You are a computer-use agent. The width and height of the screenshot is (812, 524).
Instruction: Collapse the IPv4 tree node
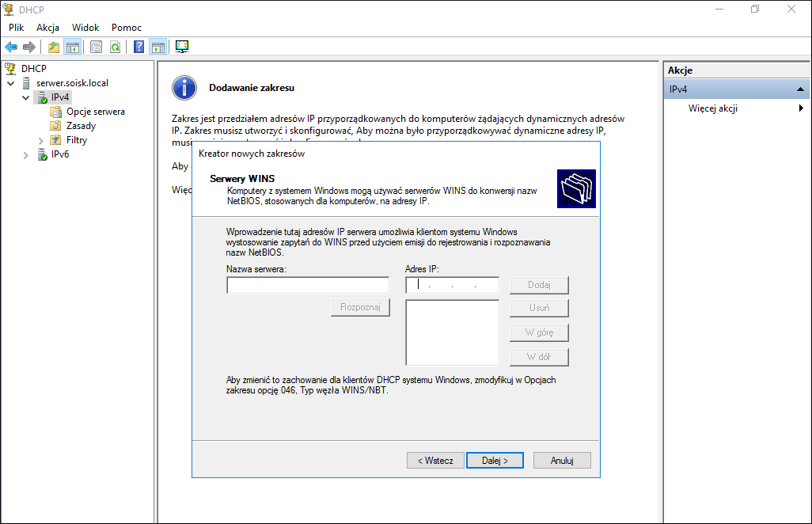[x=26, y=97]
